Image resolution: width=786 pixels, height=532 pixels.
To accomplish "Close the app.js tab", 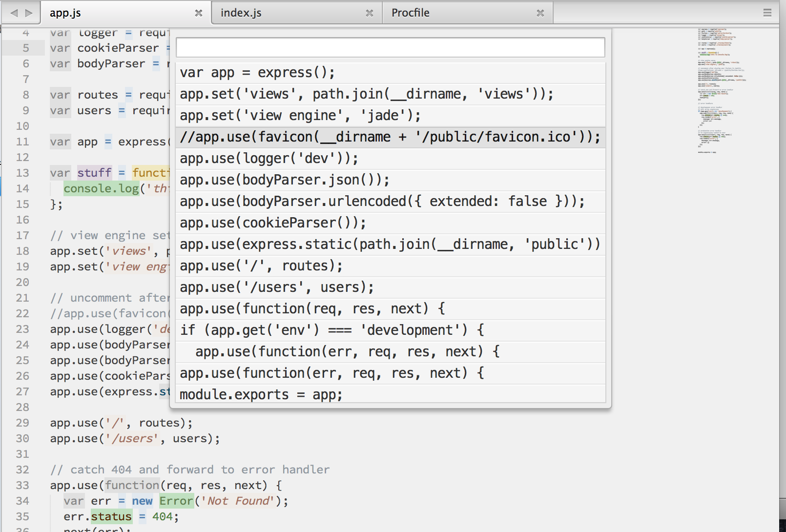I will (x=199, y=13).
